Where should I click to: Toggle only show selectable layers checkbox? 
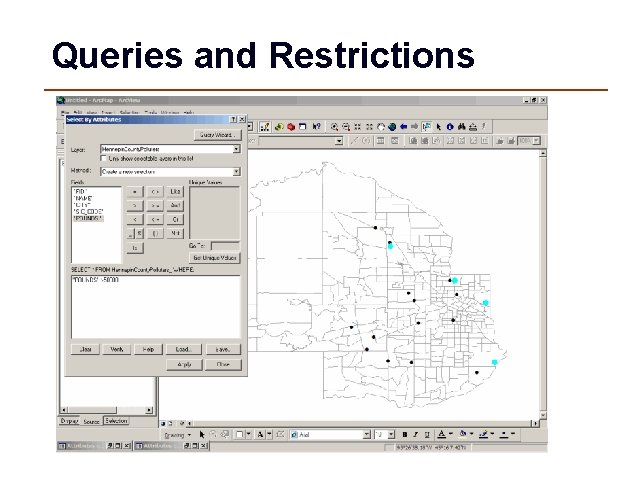(x=104, y=158)
